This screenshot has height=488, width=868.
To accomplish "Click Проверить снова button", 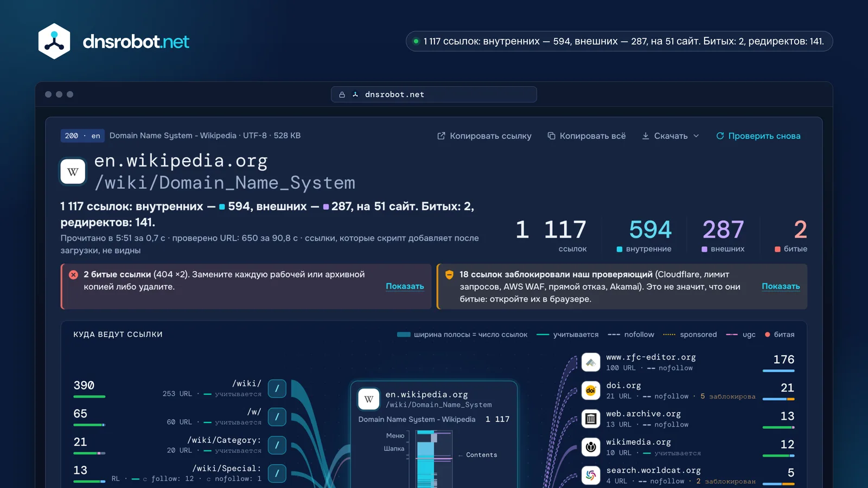I will pyautogui.click(x=758, y=136).
